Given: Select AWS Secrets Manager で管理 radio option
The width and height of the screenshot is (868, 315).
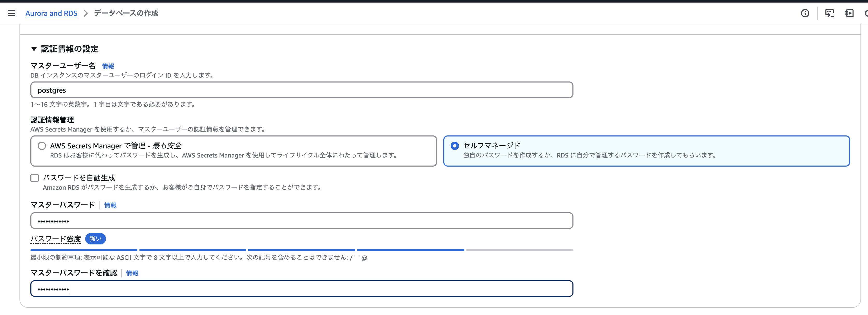Looking at the screenshot, I should coord(42,146).
